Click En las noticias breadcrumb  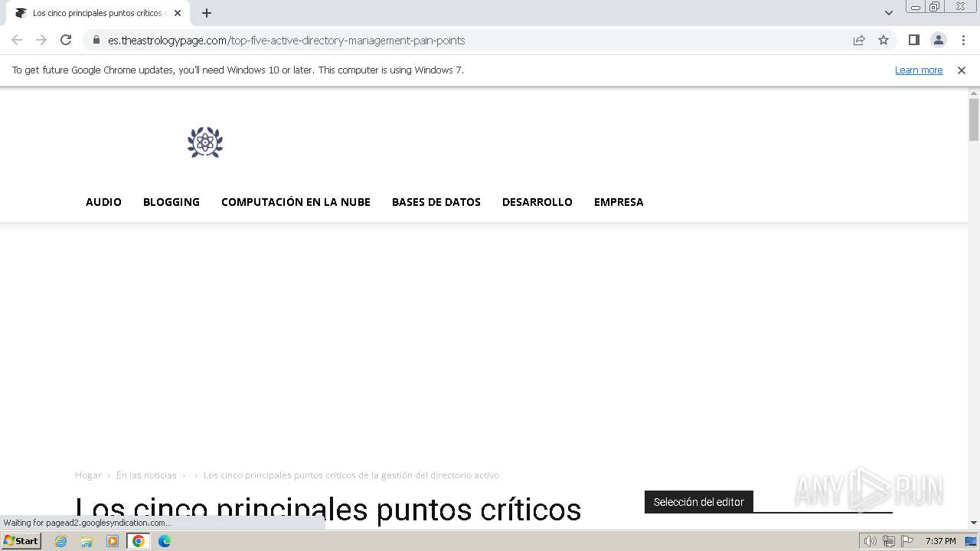coord(146,475)
